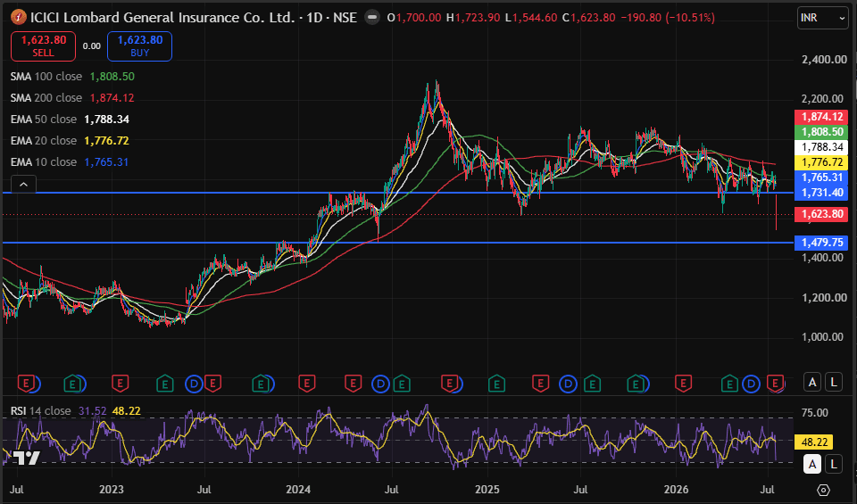The width and height of the screenshot is (857, 504).
Task: Click the 75.00 level on RSI axis
Action: point(814,413)
